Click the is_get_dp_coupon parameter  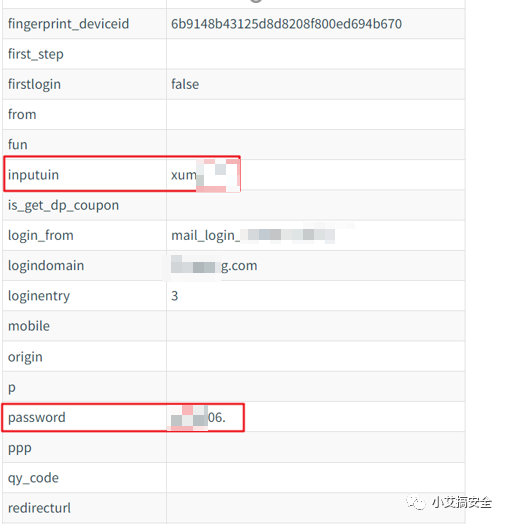[64, 206]
